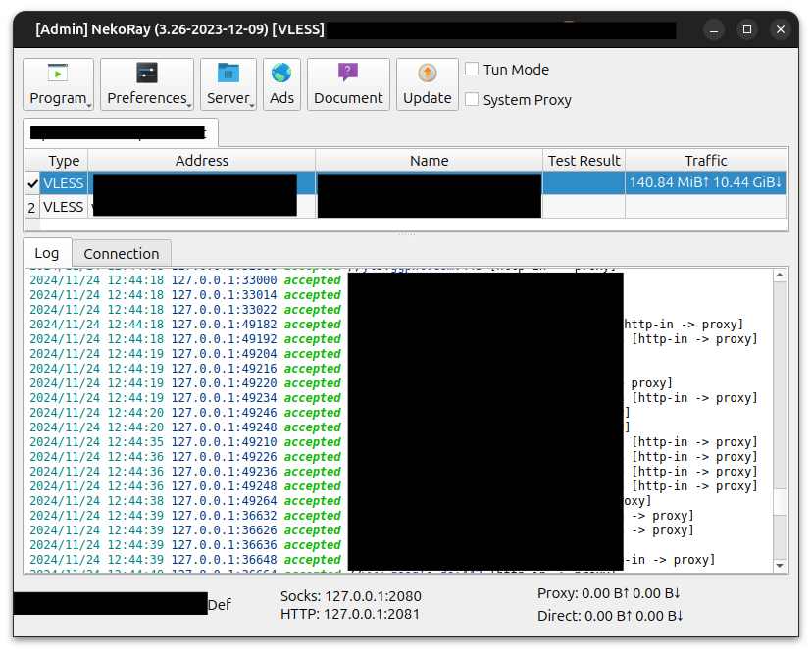The width and height of the screenshot is (812, 653).
Task: Click the log panel vertical scrollbar handle
Action: pyautogui.click(x=780, y=502)
